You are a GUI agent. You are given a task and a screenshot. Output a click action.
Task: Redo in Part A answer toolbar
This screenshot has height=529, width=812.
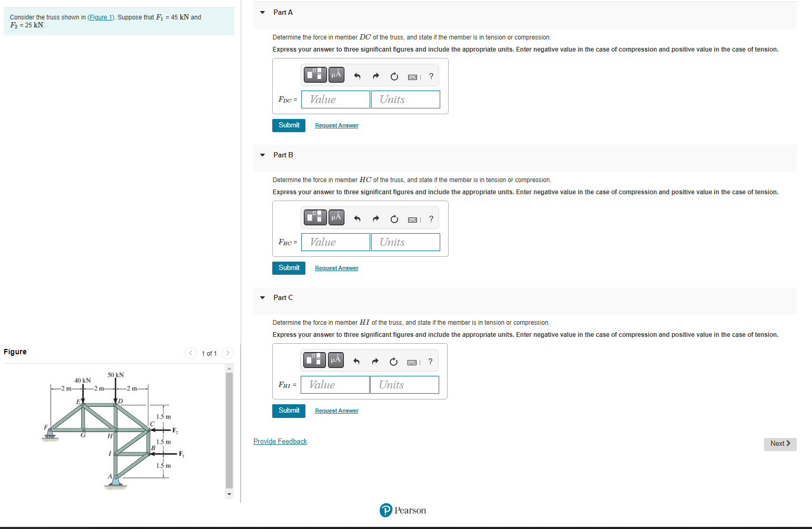(376, 76)
